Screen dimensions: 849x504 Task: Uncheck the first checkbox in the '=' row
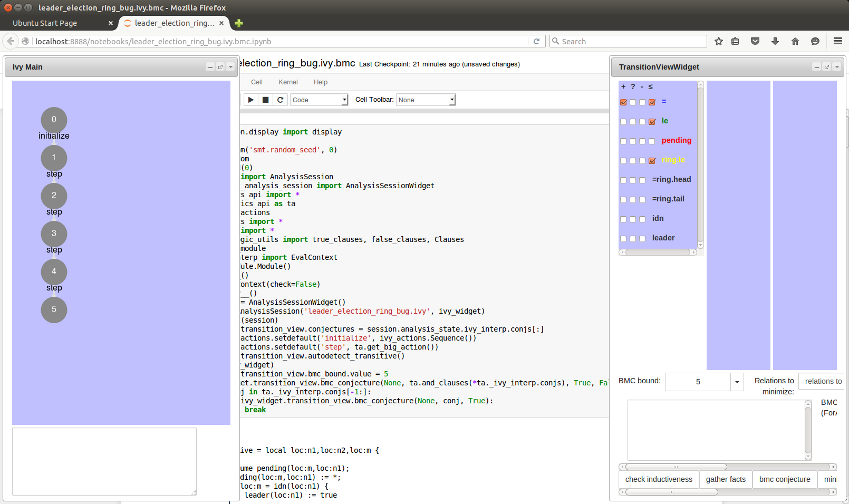coord(623,102)
